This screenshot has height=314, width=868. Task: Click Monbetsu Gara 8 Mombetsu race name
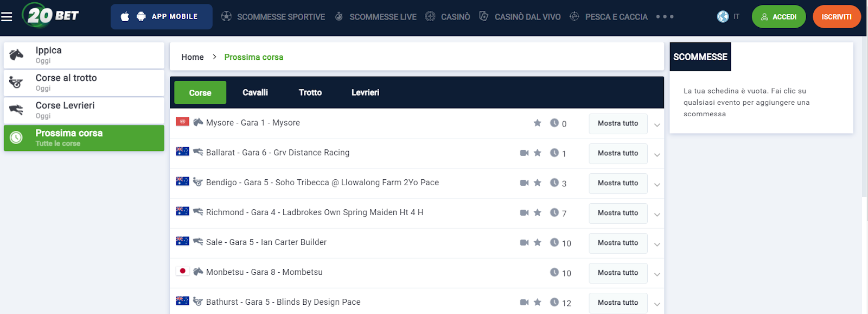[x=264, y=272]
